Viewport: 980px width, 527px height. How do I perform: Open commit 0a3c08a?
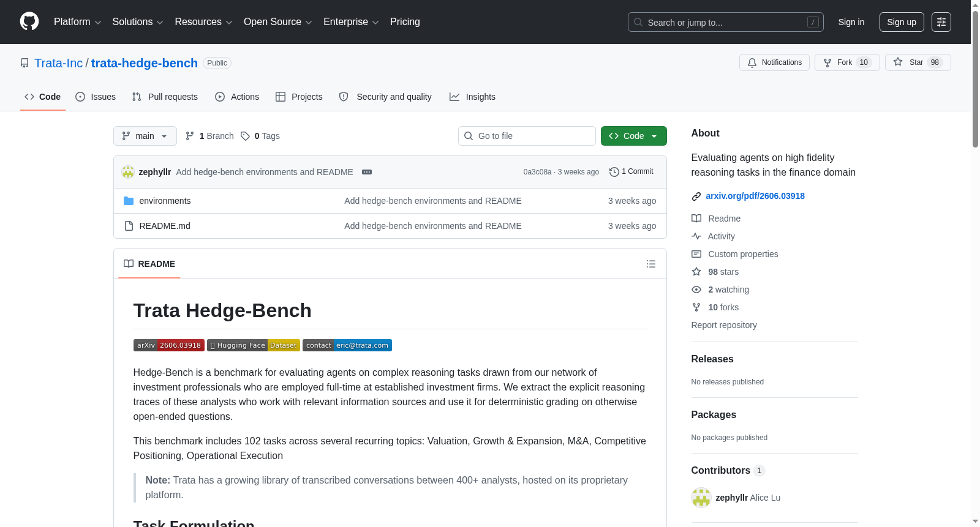coord(537,172)
